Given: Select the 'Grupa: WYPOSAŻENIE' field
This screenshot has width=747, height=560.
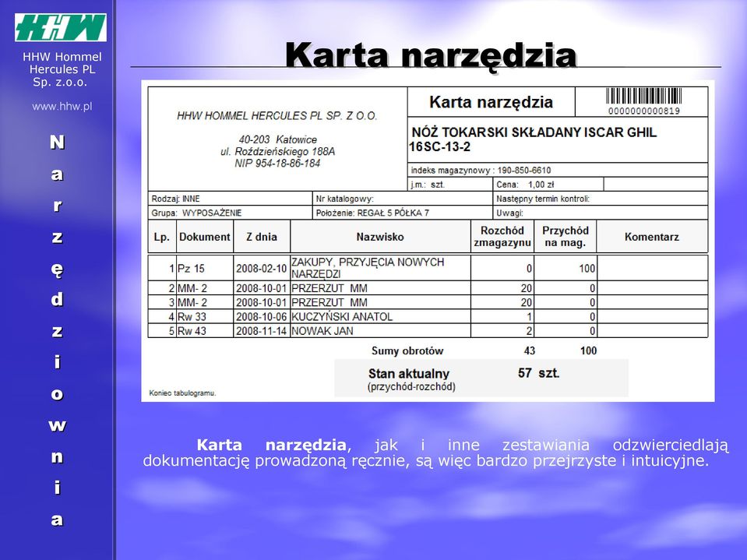Looking at the screenshot, I should [x=230, y=213].
